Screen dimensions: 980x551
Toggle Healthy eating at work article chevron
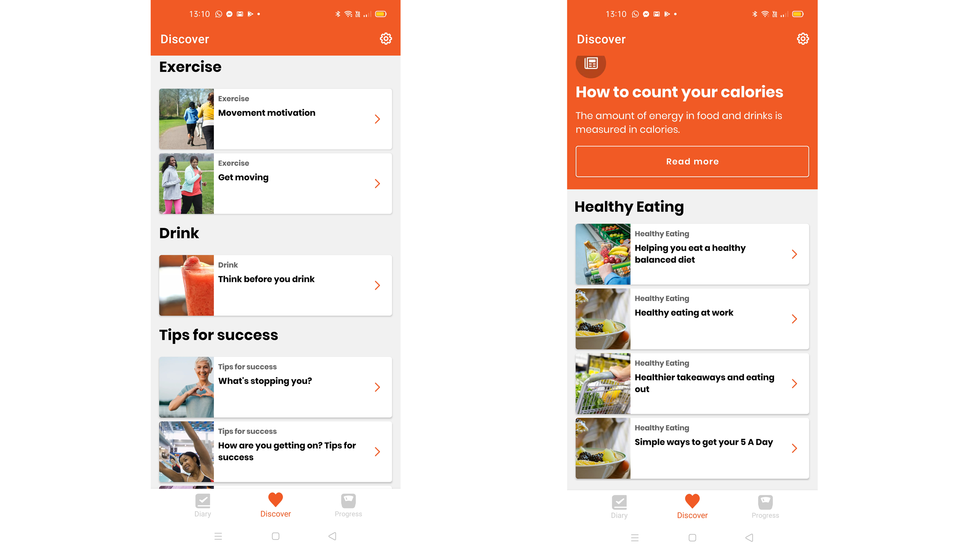795,319
